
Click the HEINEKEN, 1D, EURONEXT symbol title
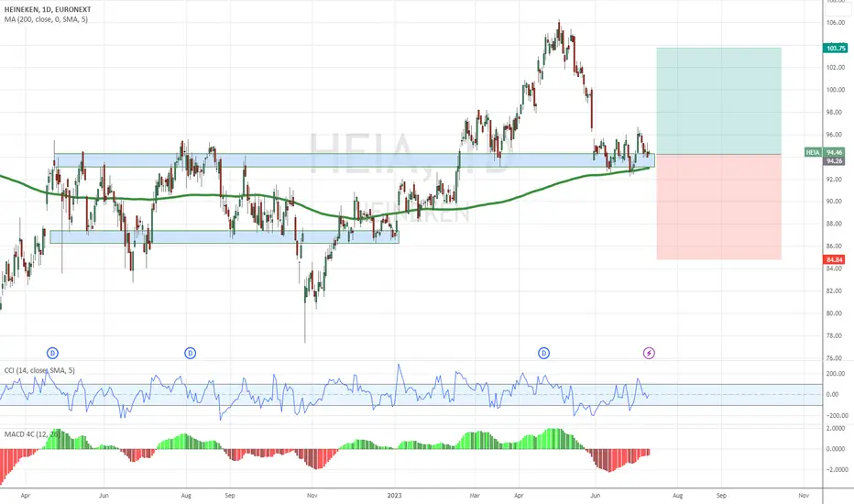(x=48, y=9)
